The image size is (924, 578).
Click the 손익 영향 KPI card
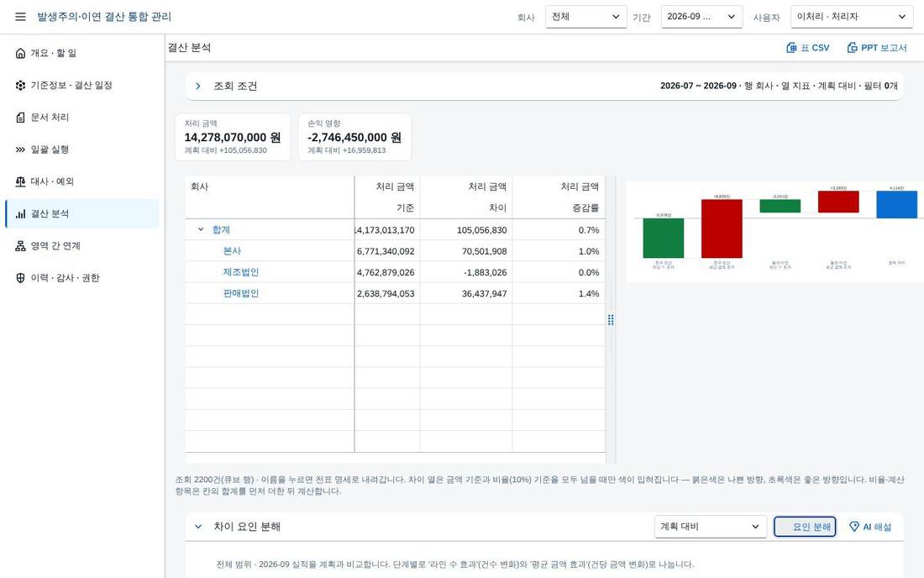point(354,137)
